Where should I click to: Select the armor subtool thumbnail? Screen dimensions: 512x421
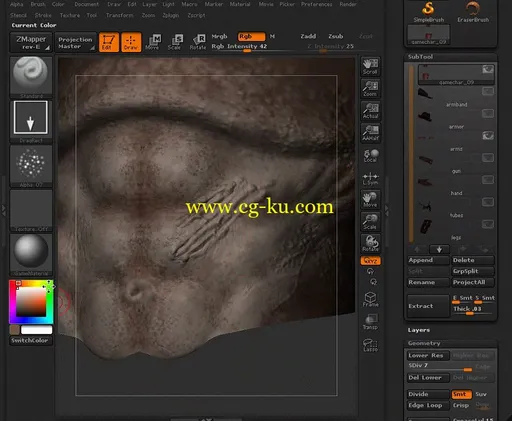pos(425,116)
